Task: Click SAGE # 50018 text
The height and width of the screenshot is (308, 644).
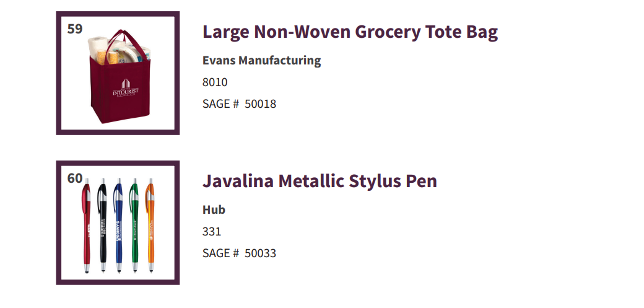Action: pyautogui.click(x=239, y=104)
